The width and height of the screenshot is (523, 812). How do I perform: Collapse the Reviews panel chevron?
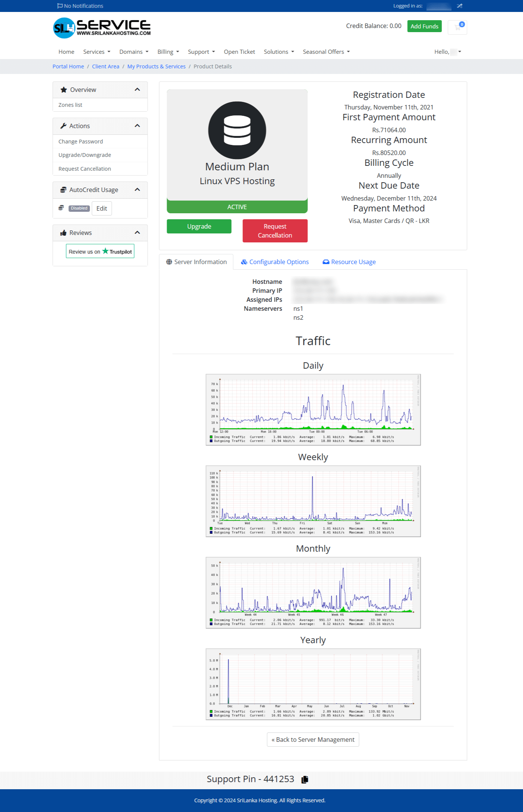137,233
